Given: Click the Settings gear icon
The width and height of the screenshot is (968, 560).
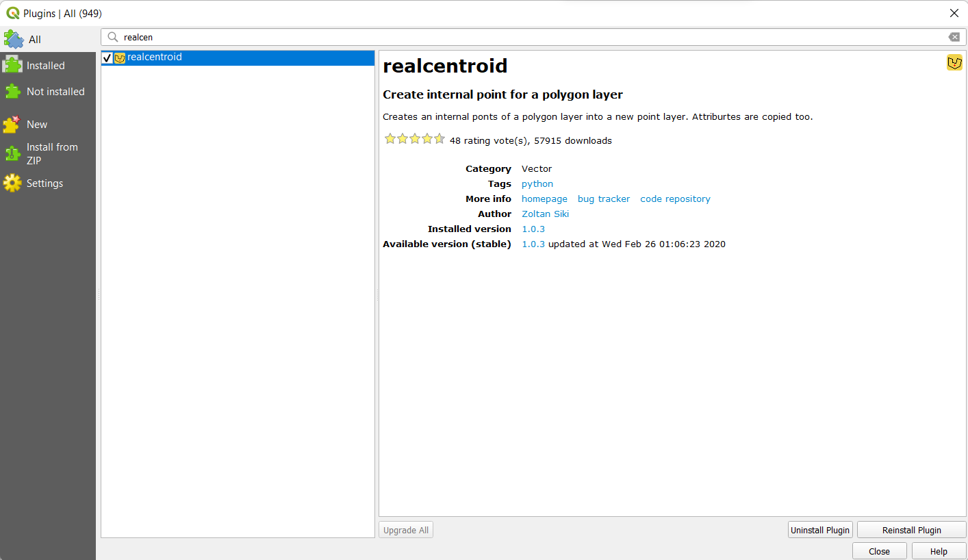Looking at the screenshot, I should coord(12,183).
